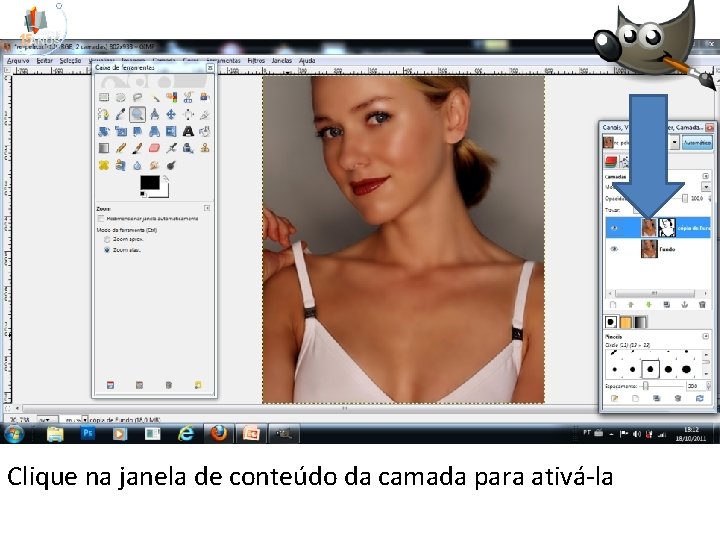Select the Perspective tool
720x540 pixels.
[154, 131]
